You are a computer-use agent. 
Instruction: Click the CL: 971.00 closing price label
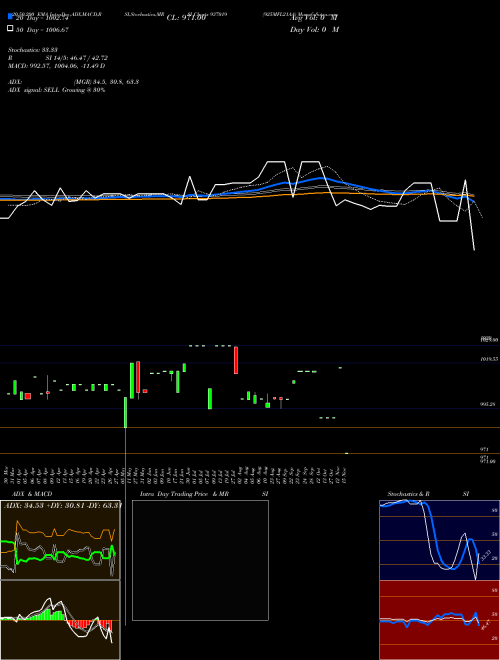(x=186, y=18)
